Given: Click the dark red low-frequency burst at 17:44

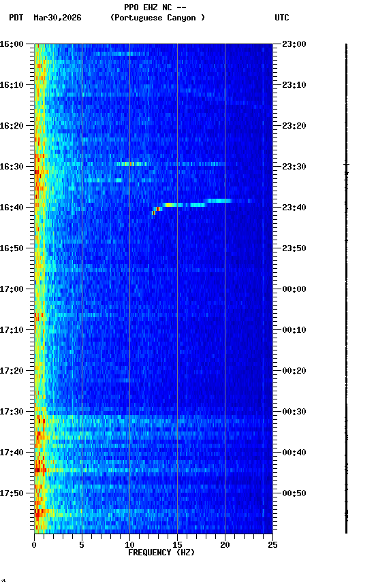Looking at the screenshot, I should click(39, 470).
